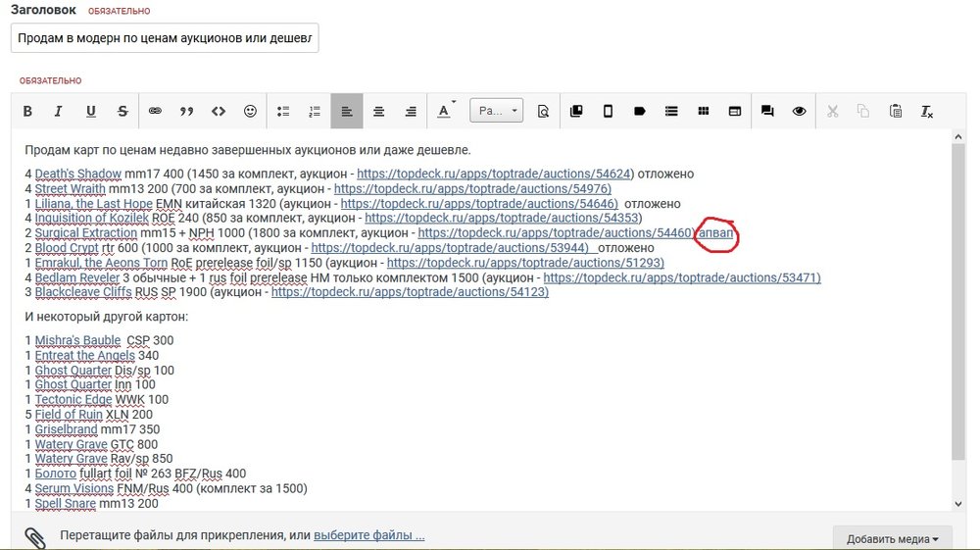
Task: Open the emoji smiley picker
Action: tap(250, 112)
